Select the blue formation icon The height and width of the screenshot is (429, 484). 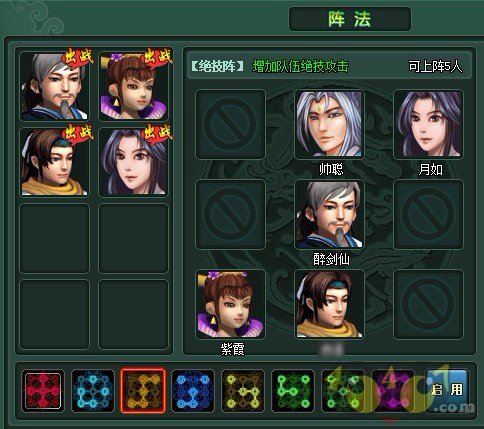coord(193,391)
